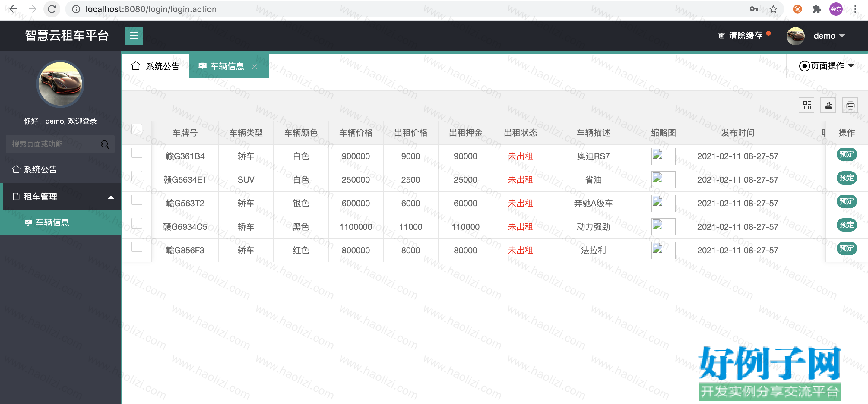Click the 法拉利 description cell
The height and width of the screenshot is (404, 868).
(593, 250)
